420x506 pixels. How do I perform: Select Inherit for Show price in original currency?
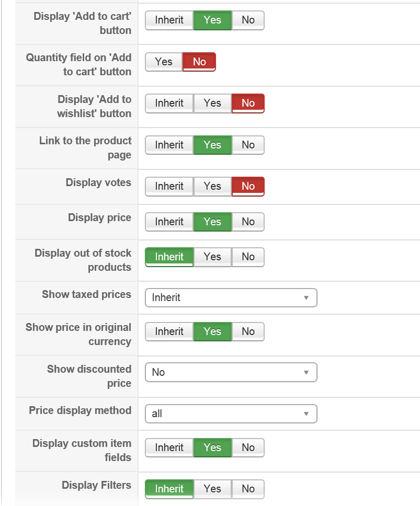tap(169, 331)
